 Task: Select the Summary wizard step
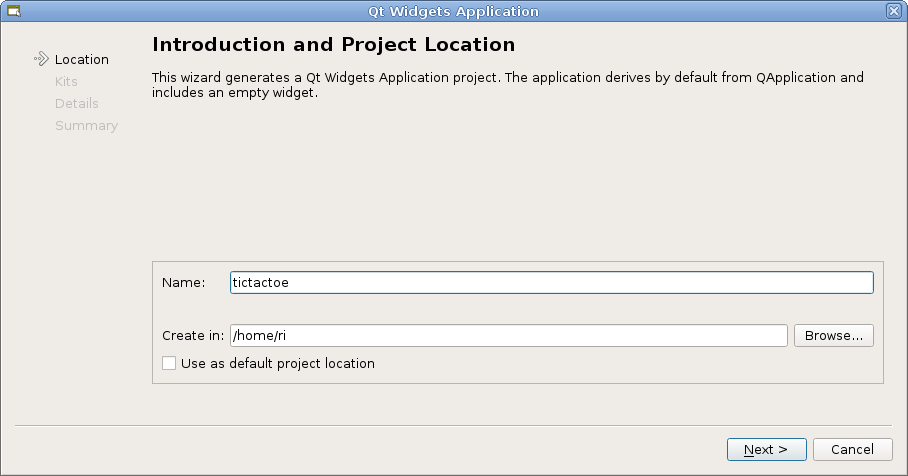(x=86, y=125)
